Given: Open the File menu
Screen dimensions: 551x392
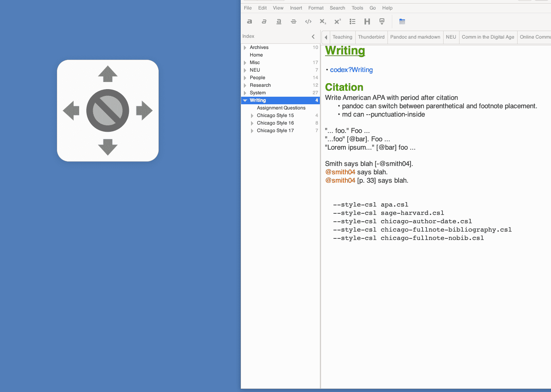Looking at the screenshot, I should point(248,8).
